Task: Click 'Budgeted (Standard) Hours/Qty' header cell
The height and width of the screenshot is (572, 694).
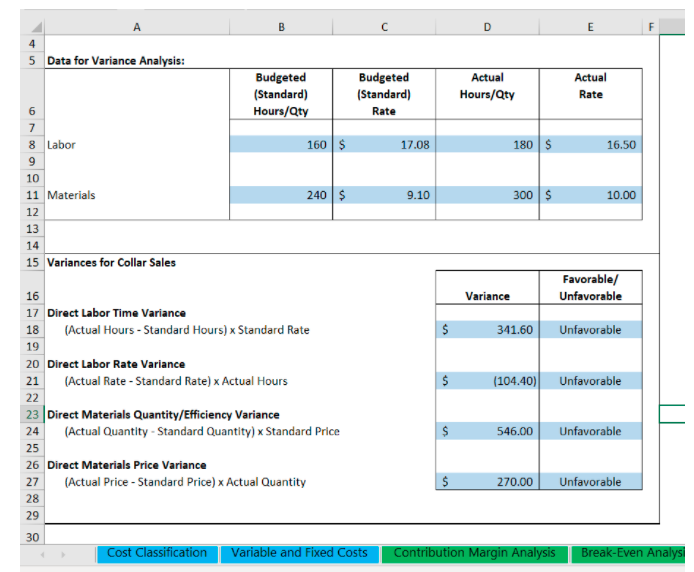Action: [x=281, y=94]
